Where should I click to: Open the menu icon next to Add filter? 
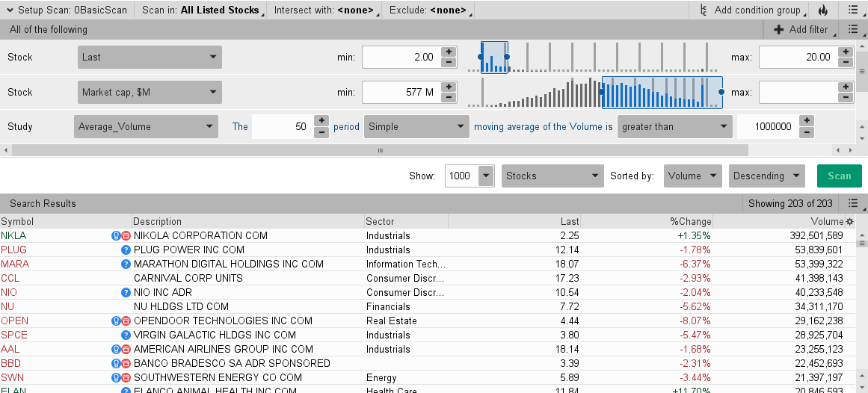(x=853, y=29)
